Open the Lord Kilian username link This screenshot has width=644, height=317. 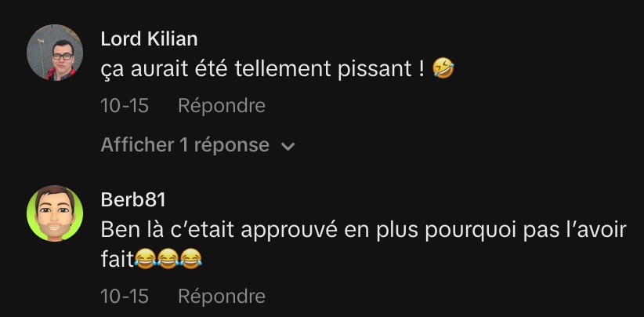point(149,39)
